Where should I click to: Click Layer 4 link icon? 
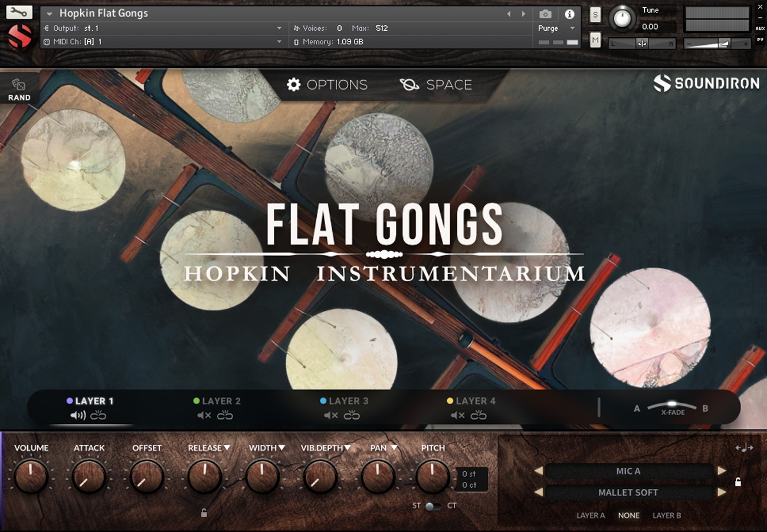coord(478,415)
